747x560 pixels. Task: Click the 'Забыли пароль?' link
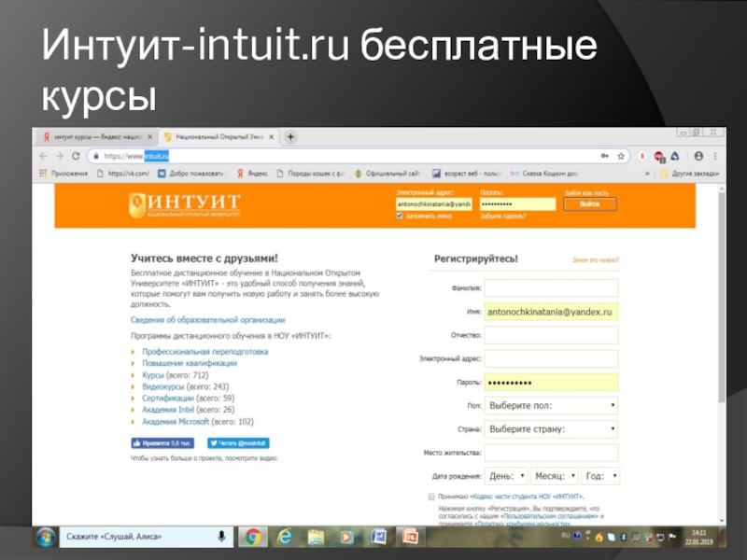502,216
